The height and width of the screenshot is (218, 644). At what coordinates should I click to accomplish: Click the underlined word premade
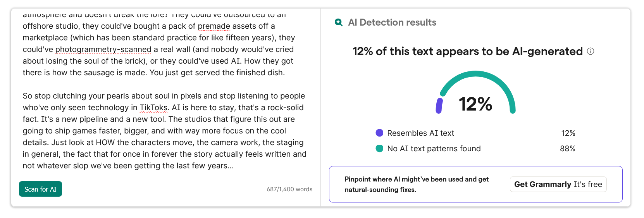[214, 26]
